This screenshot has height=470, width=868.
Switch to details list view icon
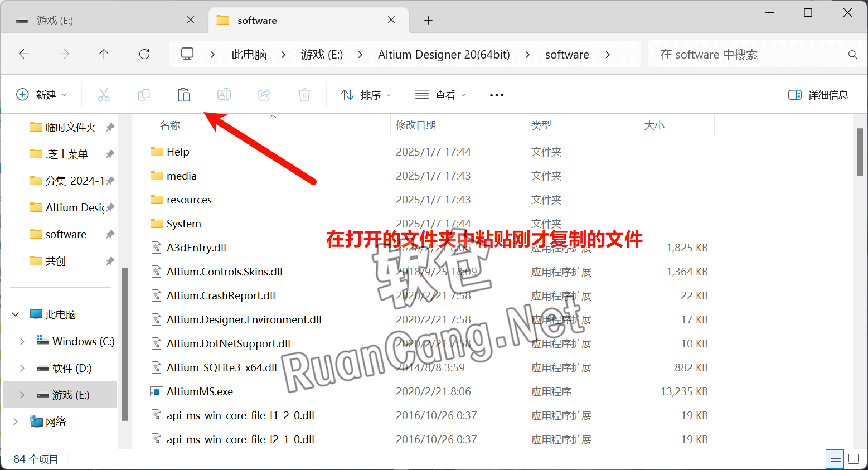click(x=835, y=459)
